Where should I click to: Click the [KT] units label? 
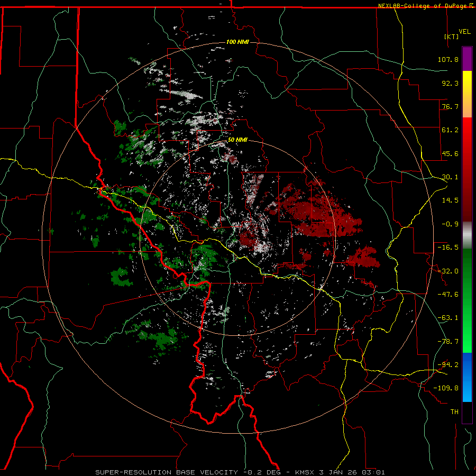click(452, 36)
